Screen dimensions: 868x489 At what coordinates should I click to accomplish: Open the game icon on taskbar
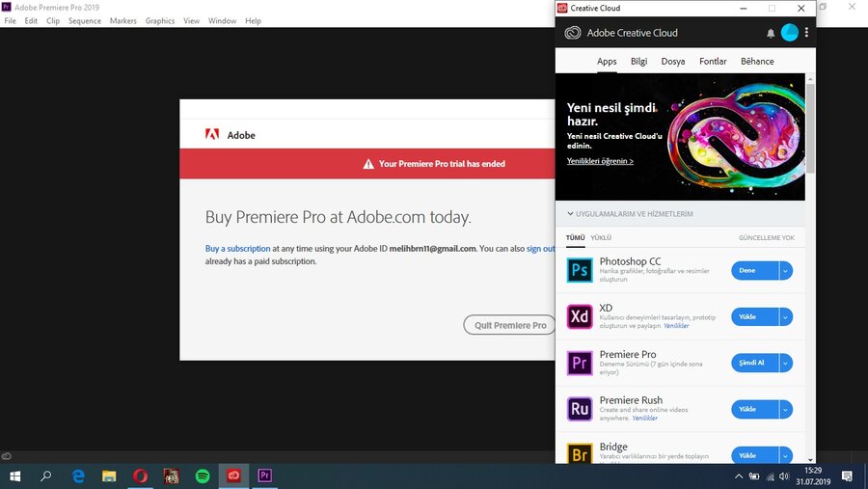point(171,476)
